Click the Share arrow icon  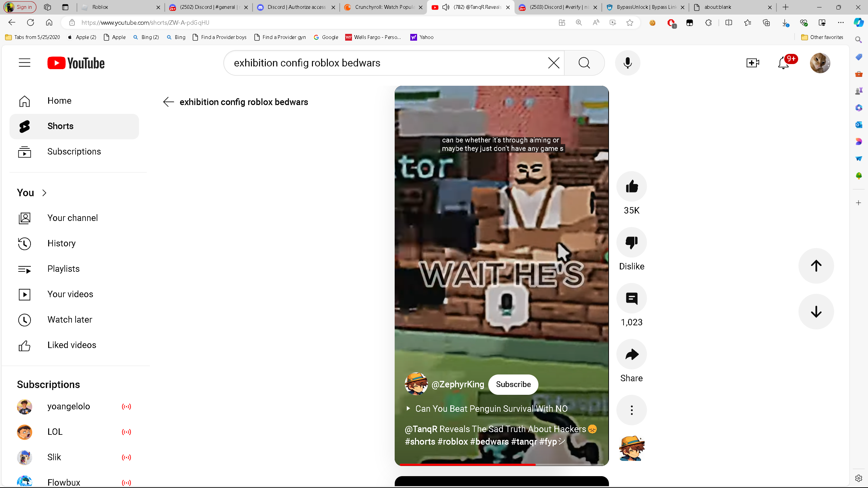pos(631,354)
